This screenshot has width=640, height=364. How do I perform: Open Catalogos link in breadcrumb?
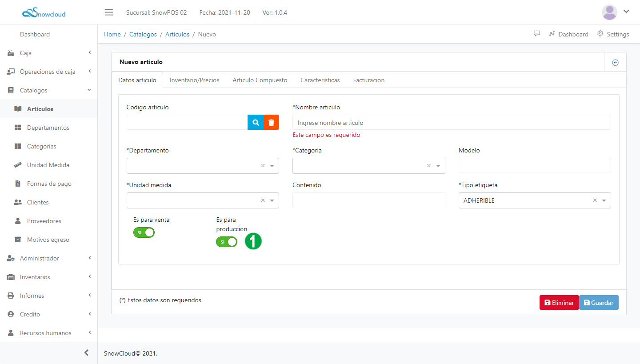[x=143, y=34]
